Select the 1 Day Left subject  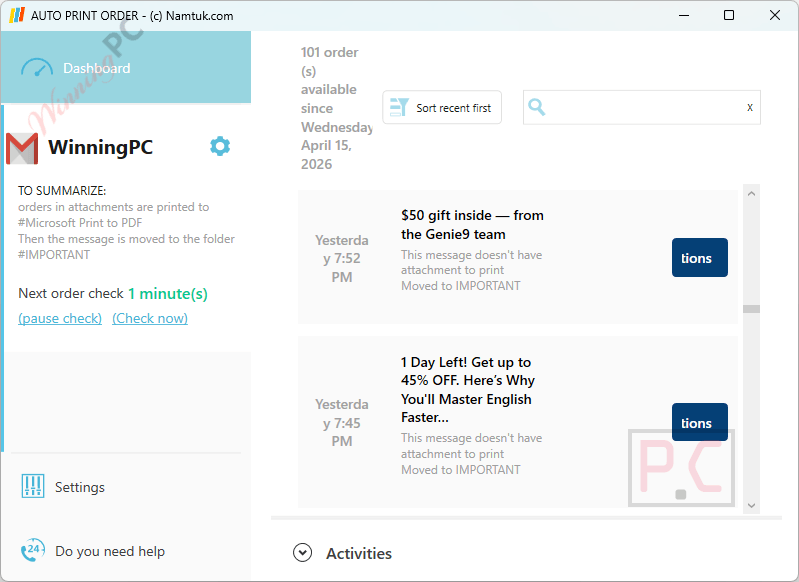click(468, 390)
